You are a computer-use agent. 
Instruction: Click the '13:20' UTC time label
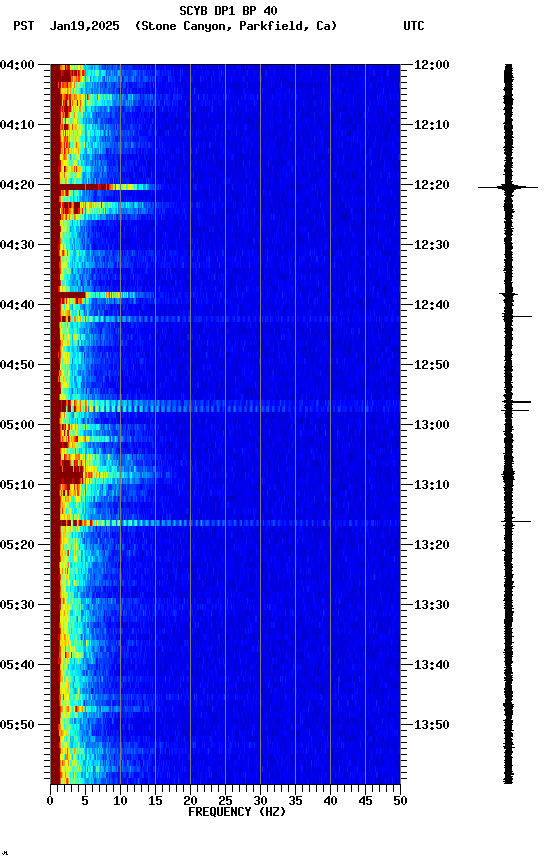click(432, 545)
